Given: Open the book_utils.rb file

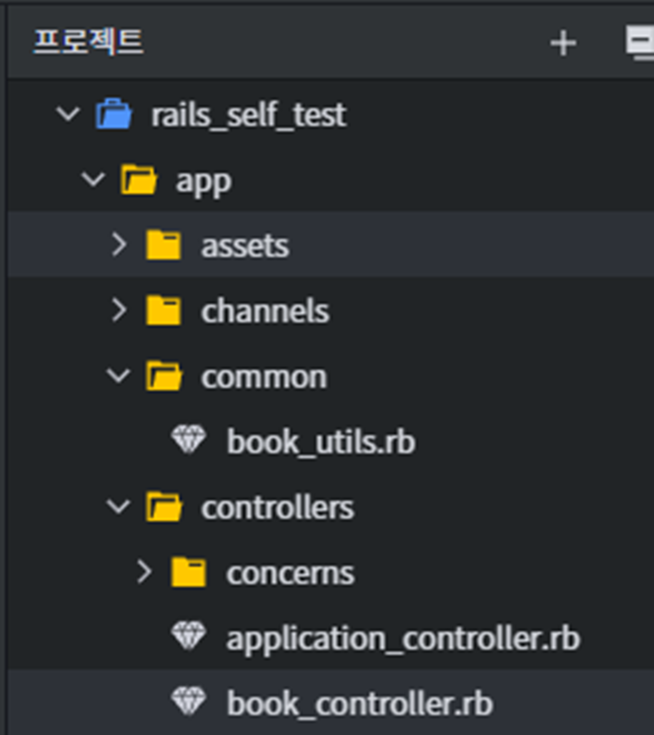Looking at the screenshot, I should pos(321,442).
